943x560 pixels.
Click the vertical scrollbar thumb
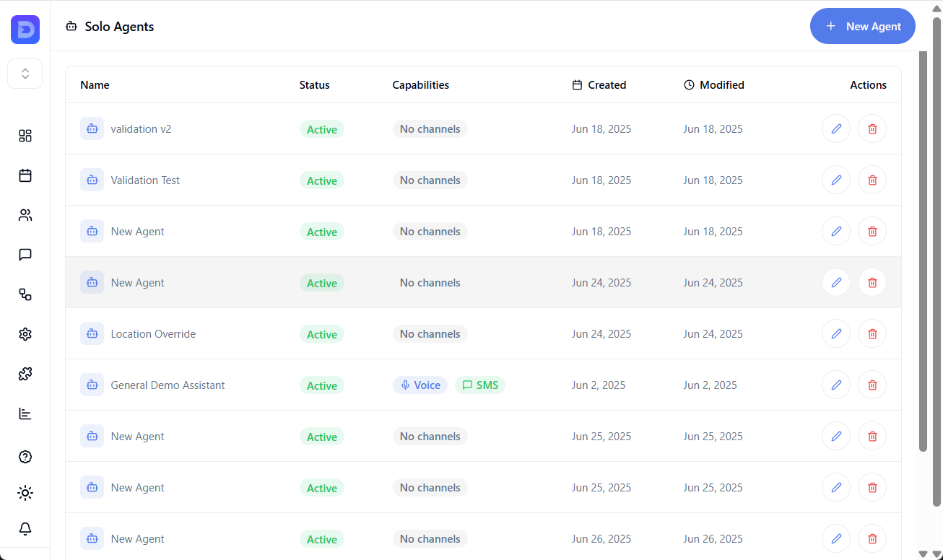pyautogui.click(x=923, y=251)
